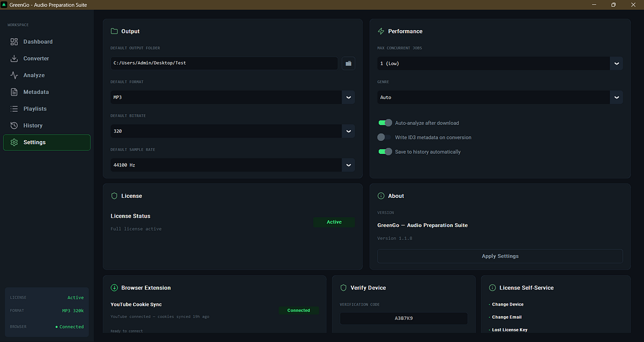The height and width of the screenshot is (342, 644).
Task: Expand the Max Concurrent Jobs dropdown
Action: click(617, 63)
